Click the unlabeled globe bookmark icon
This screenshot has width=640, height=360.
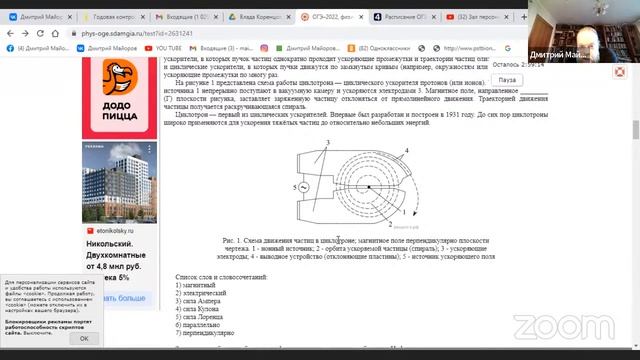(x=422, y=48)
